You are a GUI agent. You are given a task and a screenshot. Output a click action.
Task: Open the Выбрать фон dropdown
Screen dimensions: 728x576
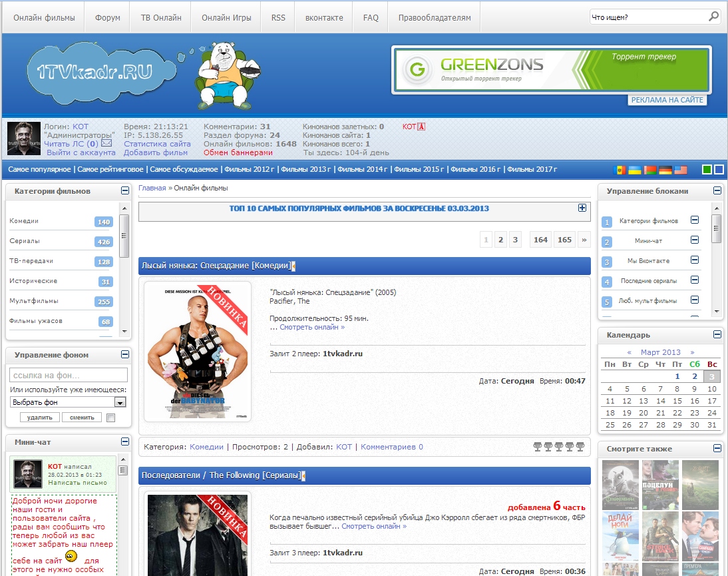[x=120, y=402]
